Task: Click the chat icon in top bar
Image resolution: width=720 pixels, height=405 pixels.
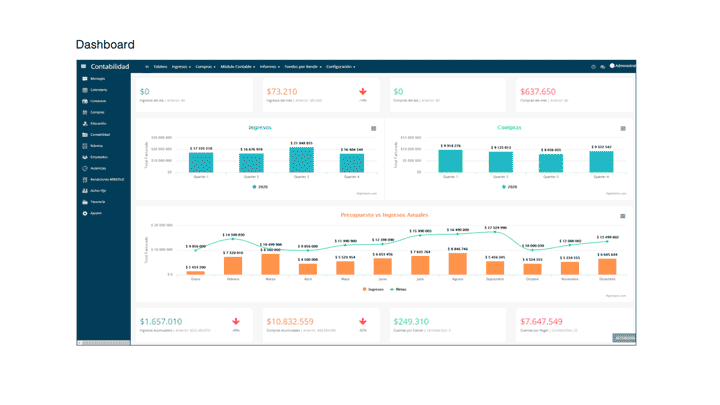Action: (602, 67)
